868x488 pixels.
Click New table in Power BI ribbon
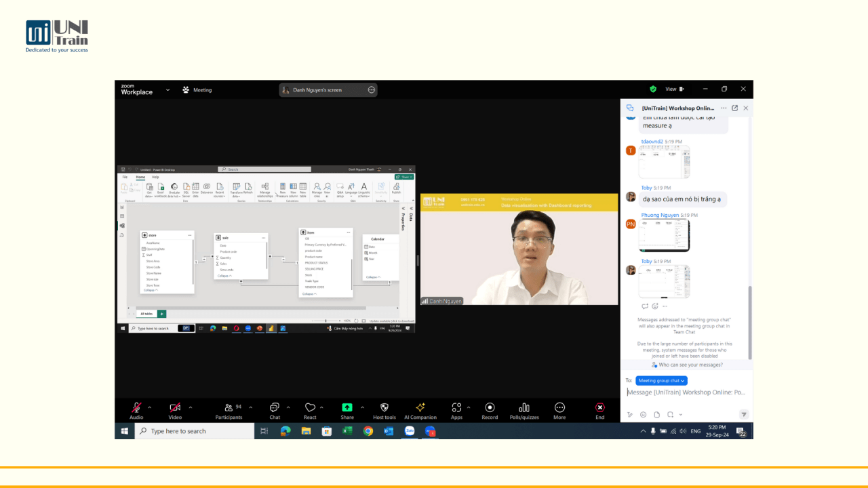pos(303,190)
